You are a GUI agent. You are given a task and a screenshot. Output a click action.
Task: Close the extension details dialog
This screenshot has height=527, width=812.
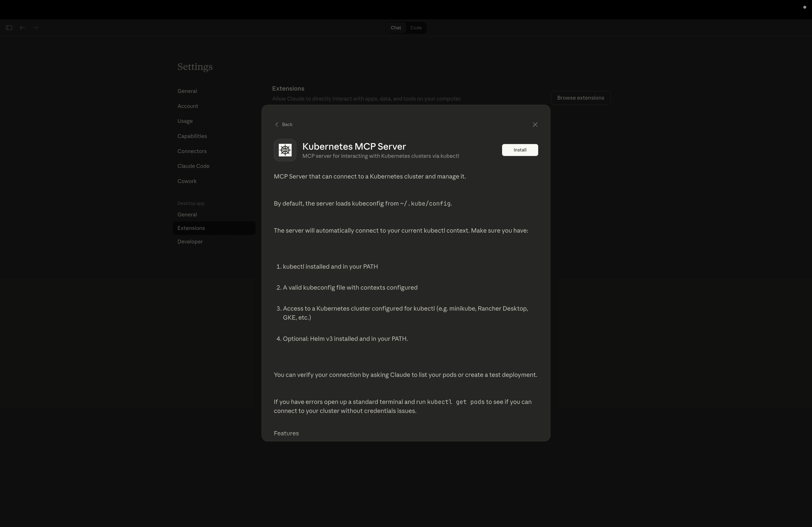pyautogui.click(x=535, y=125)
